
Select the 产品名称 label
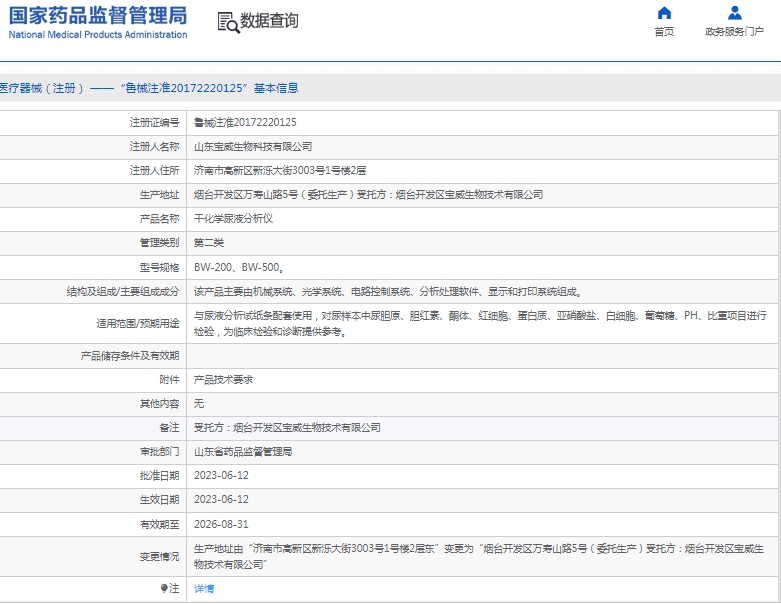point(159,219)
